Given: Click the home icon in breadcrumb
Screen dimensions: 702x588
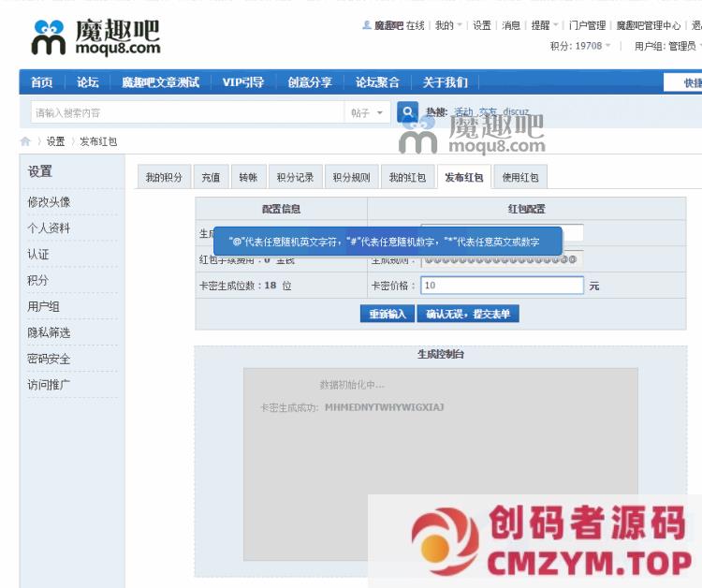Looking at the screenshot, I should click(25, 141).
